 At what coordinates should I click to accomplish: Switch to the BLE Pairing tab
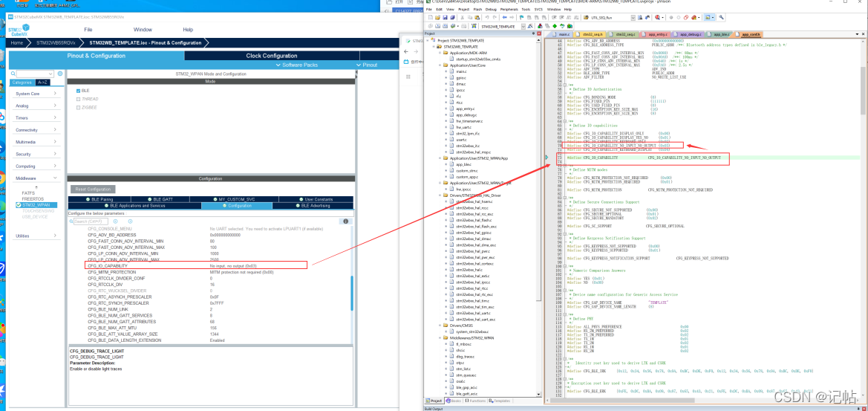(99, 199)
